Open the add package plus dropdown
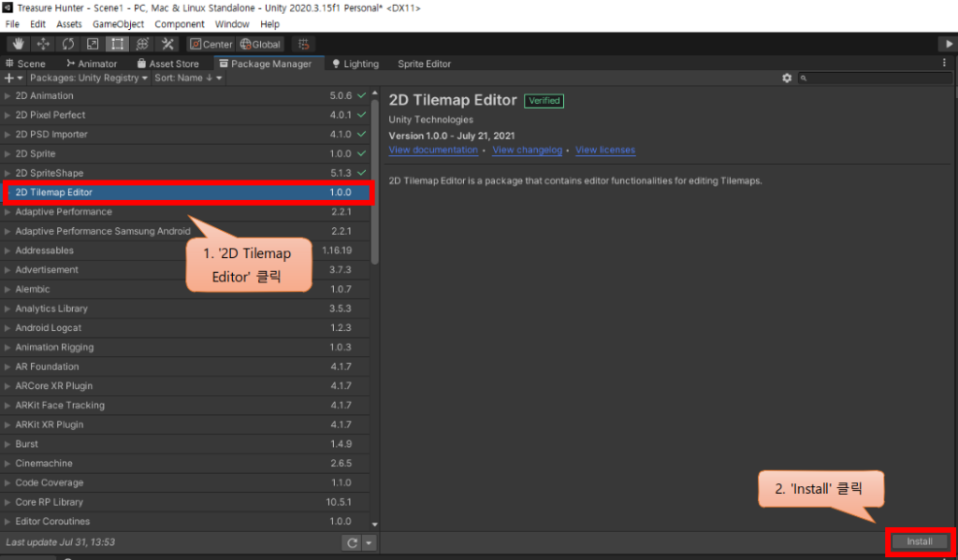This screenshot has height=560, width=958. [13, 79]
